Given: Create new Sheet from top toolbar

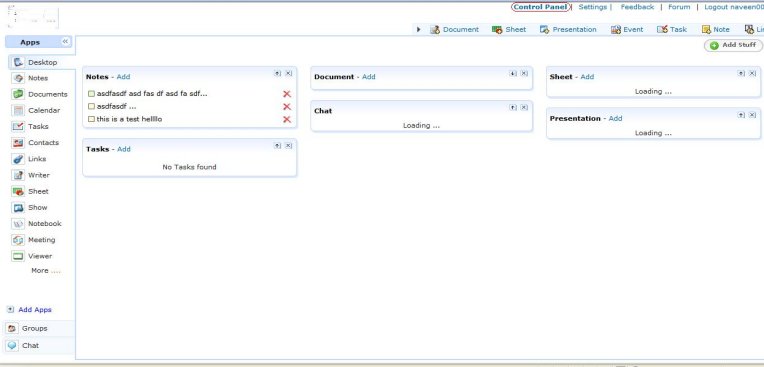Looking at the screenshot, I should (x=509, y=30).
